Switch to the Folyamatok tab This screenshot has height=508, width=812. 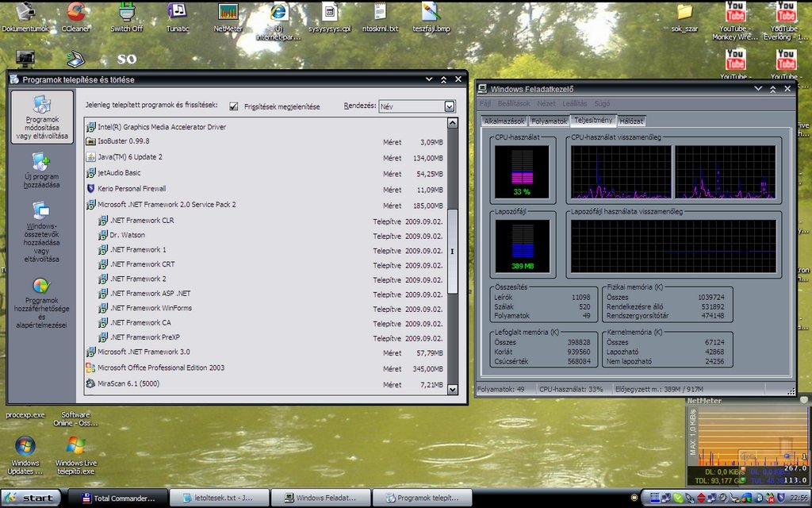(549, 121)
